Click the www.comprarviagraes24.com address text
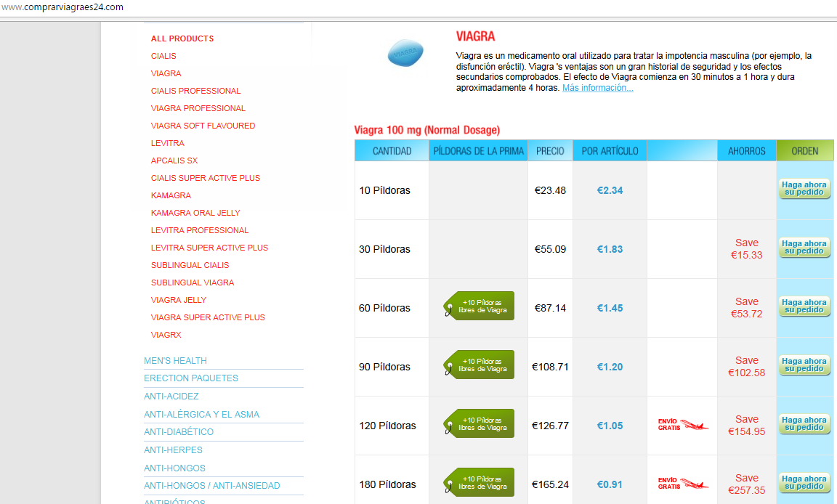 [x=62, y=7]
